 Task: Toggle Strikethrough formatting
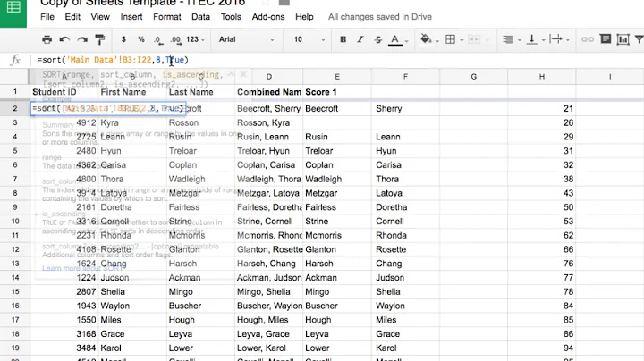pos(377,39)
